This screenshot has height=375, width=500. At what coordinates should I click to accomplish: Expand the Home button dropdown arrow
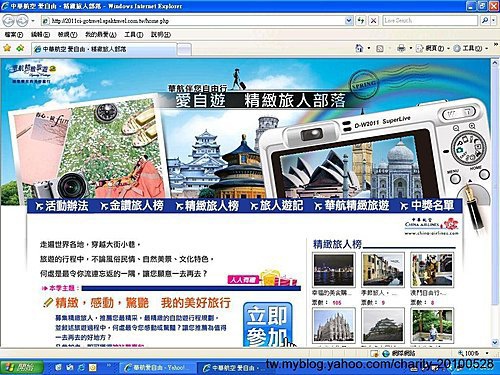pos(369,48)
